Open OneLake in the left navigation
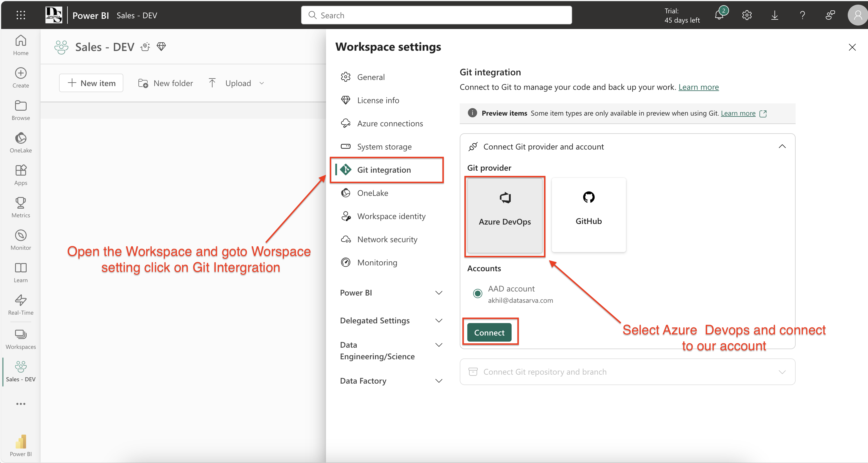This screenshot has height=463, width=868. 21,142
